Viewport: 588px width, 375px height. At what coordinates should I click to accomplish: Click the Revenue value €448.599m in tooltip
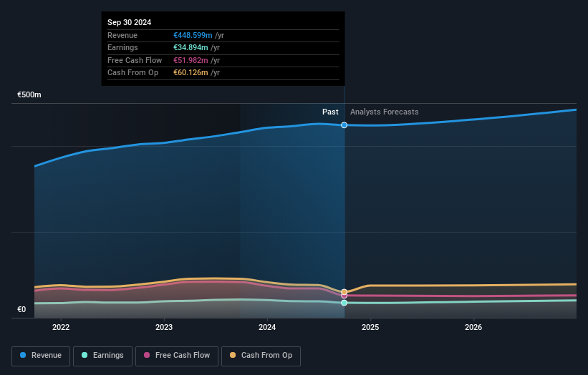point(193,35)
